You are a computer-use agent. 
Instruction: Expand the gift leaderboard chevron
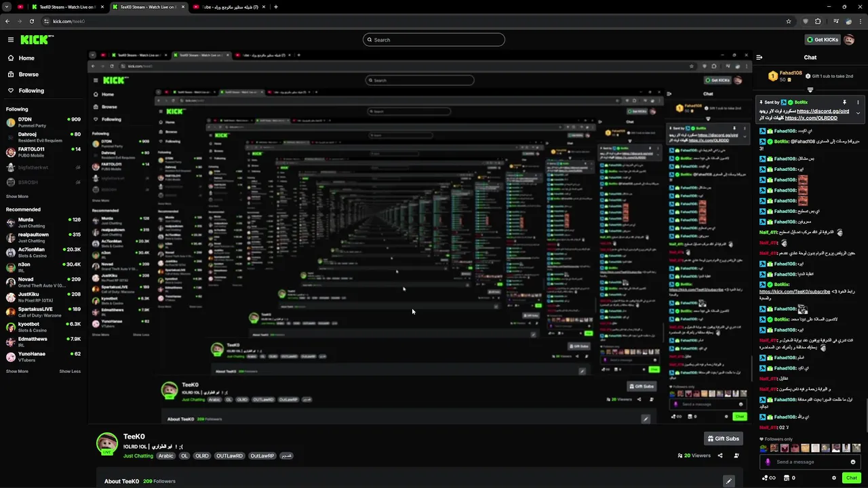(x=810, y=89)
